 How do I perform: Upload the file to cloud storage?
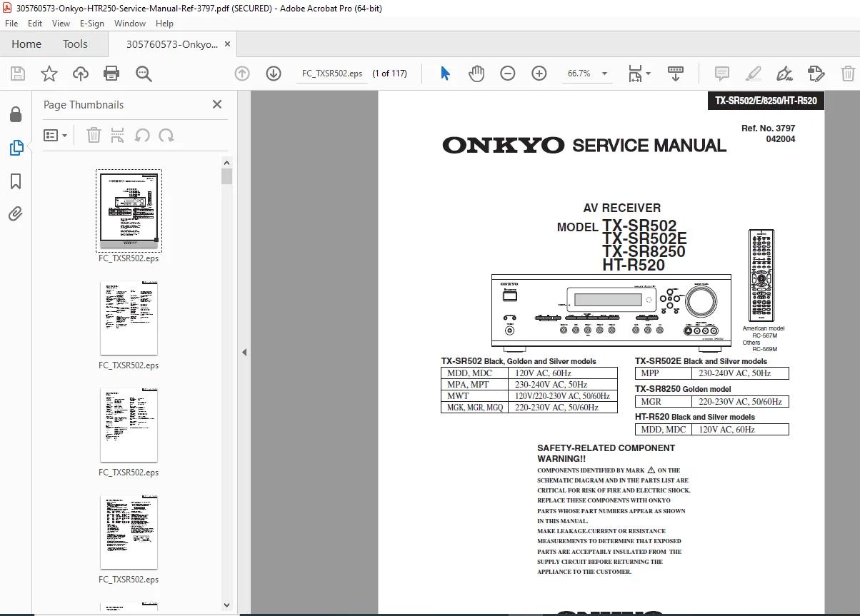pos(81,74)
